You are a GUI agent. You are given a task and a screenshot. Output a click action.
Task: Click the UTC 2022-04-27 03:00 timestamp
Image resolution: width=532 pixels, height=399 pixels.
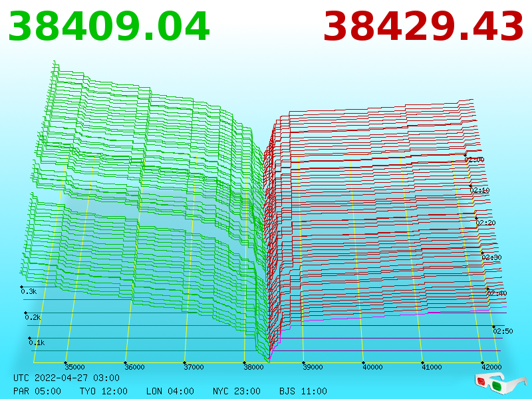[x=66, y=378]
